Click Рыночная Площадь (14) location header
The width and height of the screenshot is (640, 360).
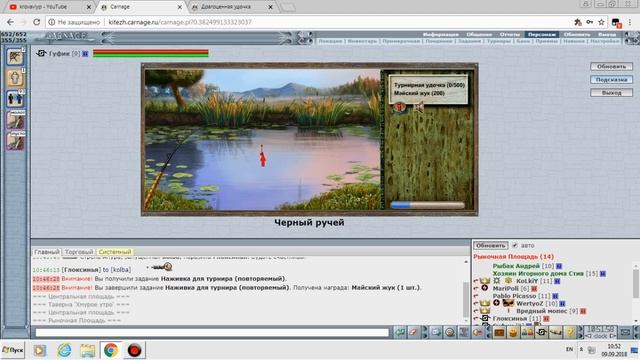click(x=513, y=256)
